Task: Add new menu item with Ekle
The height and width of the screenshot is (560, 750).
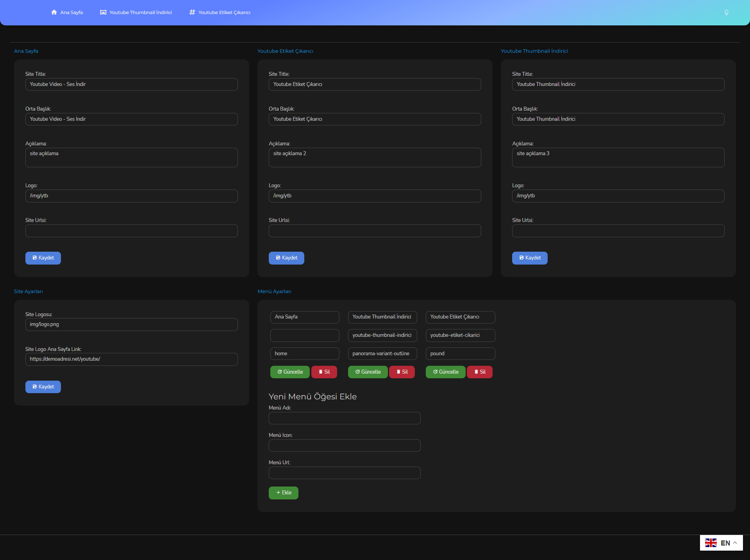Action: click(x=284, y=493)
